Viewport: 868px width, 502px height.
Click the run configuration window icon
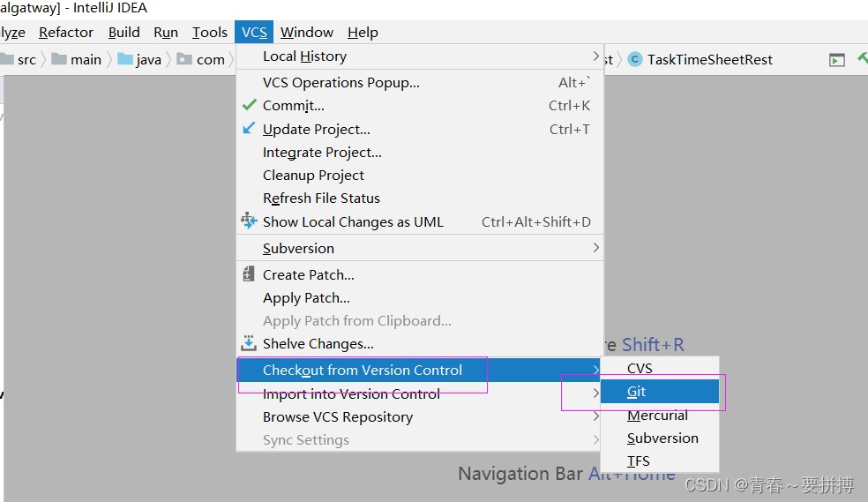[836, 60]
